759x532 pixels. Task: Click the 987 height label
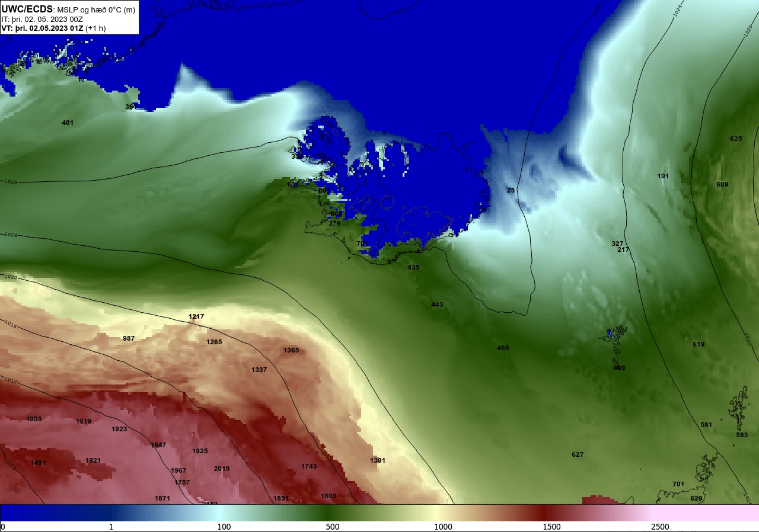point(129,338)
